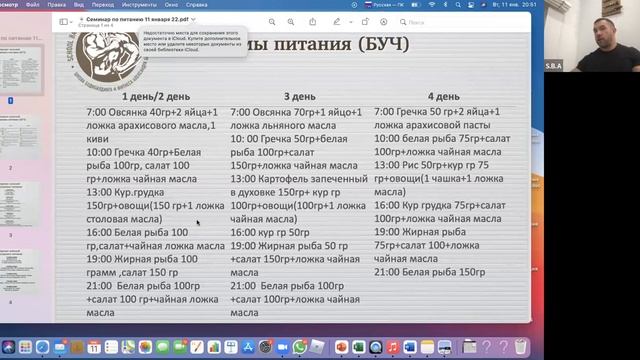Open Photos from the Dock
The height and width of the screenshot is (360, 640).
click(145, 347)
